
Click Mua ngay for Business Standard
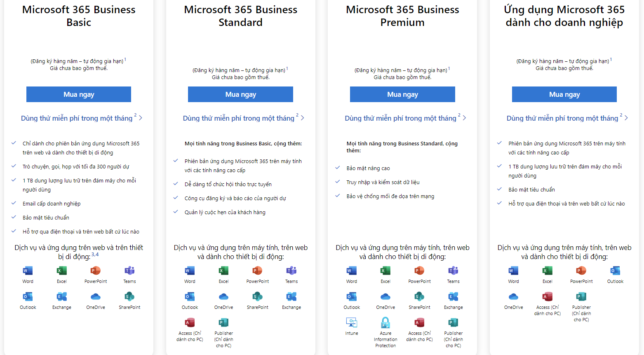[240, 94]
